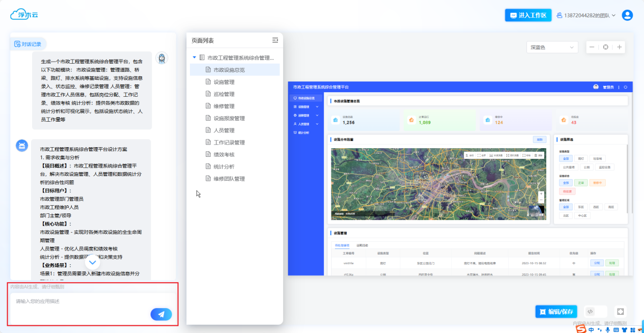Image resolution: width=644 pixels, height=333 pixels.
Task: Click the 对话记录 tab
Action: click(27, 44)
